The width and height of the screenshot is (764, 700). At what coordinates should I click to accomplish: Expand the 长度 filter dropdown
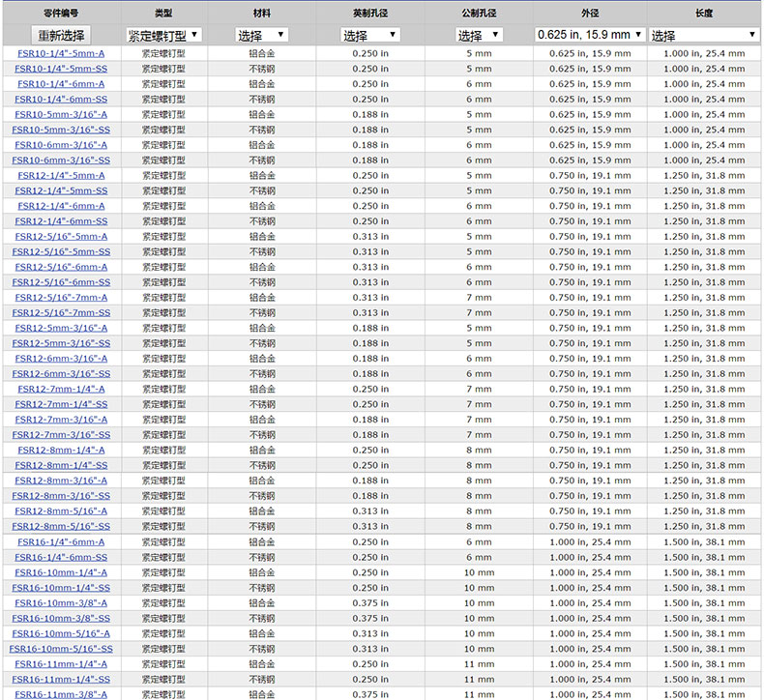(703, 35)
